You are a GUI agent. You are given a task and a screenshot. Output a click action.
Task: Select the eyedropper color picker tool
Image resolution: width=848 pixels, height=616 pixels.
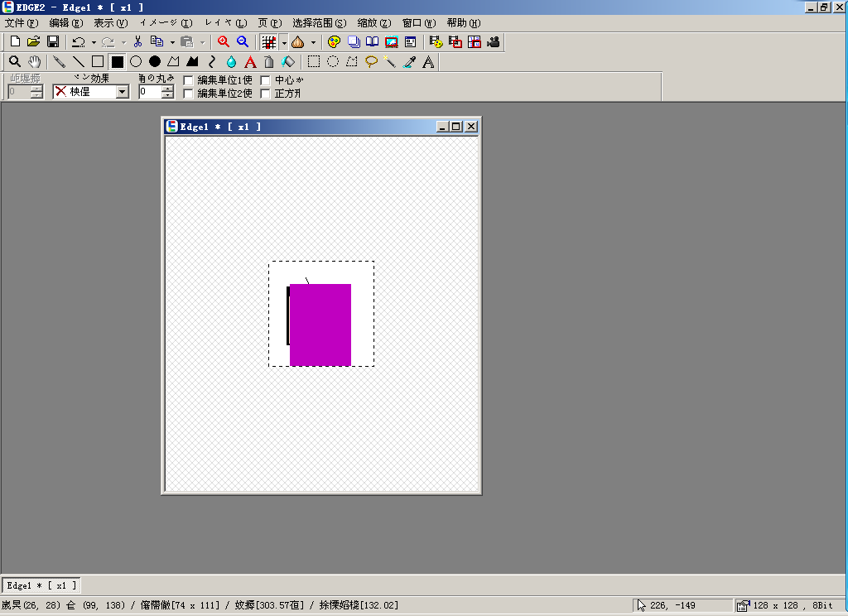tap(409, 61)
